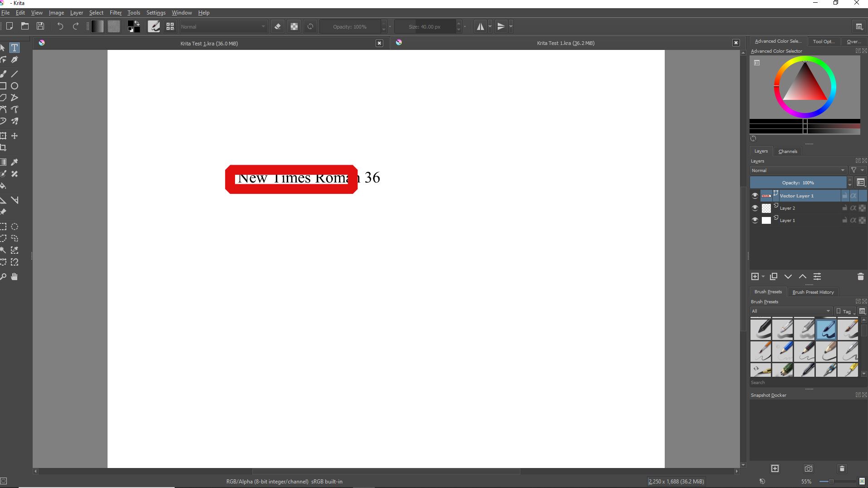Add a new layer with plus button

coord(755,276)
